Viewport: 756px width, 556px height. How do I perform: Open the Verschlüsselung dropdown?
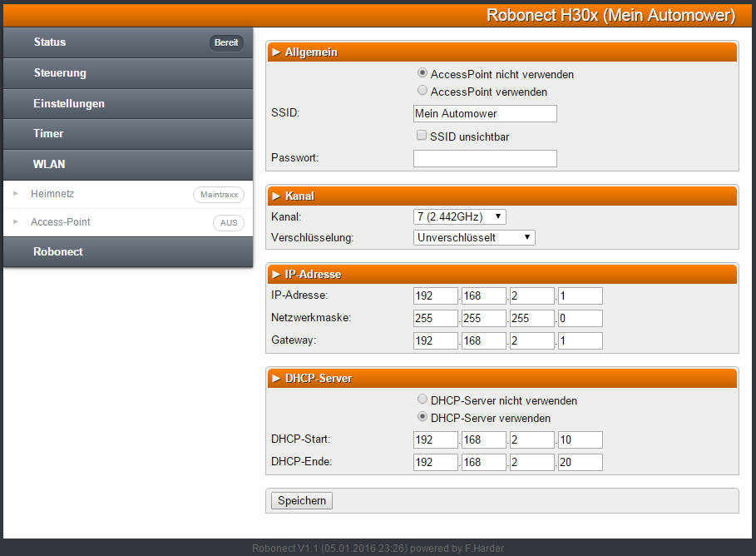pyautogui.click(x=474, y=237)
